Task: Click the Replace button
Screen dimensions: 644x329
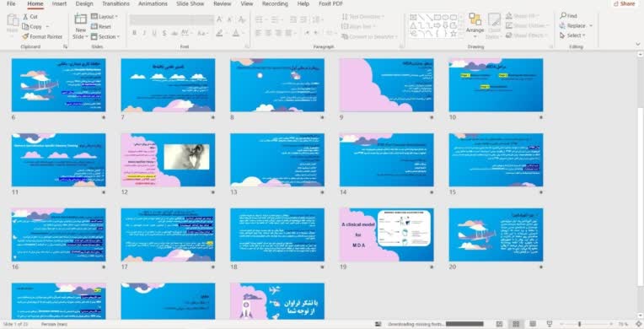Action: pos(573,25)
